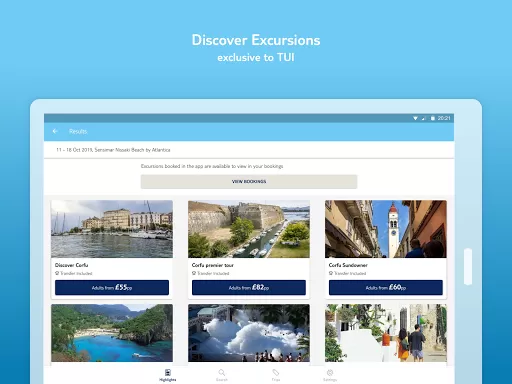The height and width of the screenshot is (384, 512).
Task: Open the turquoise bay excursion photo
Action: (x=112, y=333)
